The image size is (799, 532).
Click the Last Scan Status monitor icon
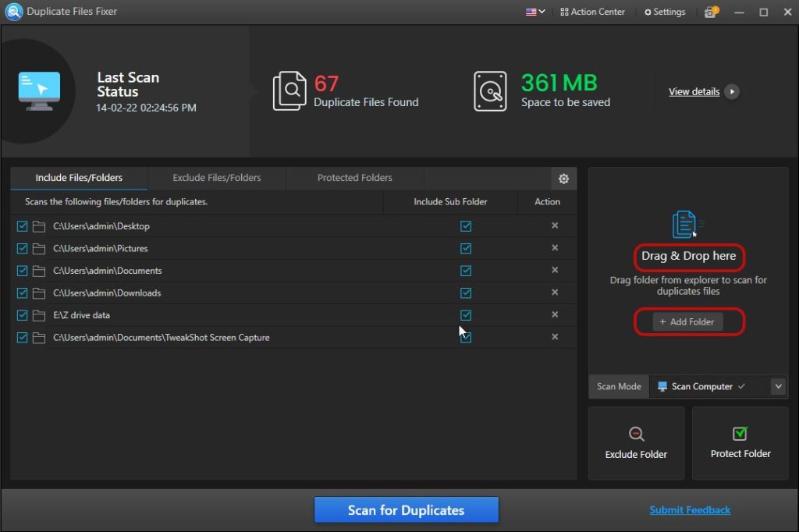click(x=39, y=91)
